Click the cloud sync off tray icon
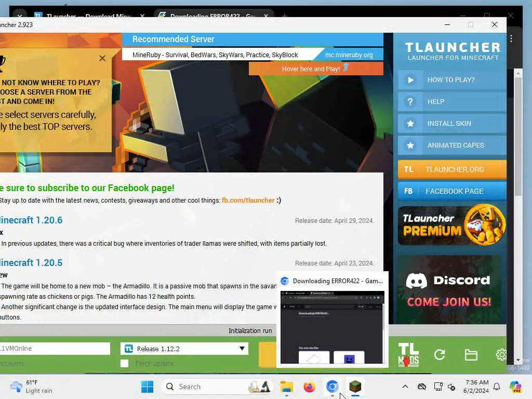 click(422, 387)
